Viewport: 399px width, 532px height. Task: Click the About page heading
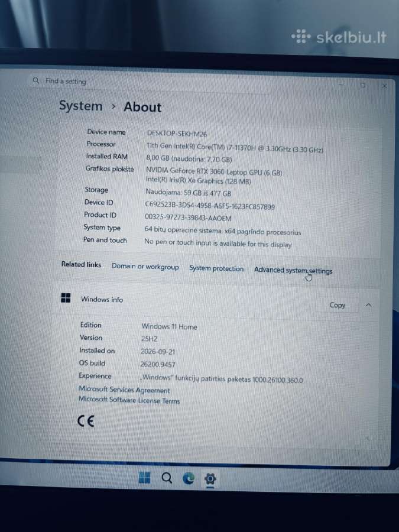point(142,107)
